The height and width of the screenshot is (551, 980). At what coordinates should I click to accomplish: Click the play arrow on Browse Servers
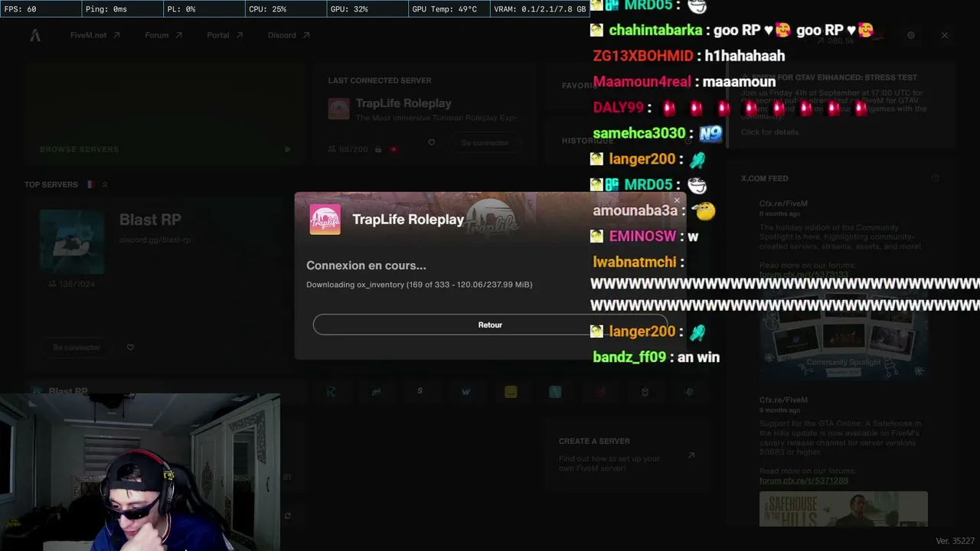288,149
